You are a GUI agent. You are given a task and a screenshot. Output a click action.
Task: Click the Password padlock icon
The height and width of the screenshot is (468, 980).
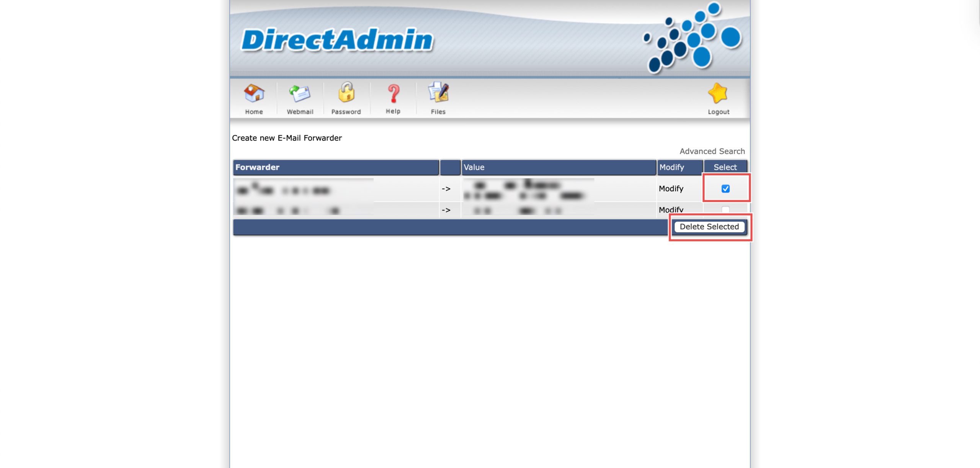pos(346,93)
